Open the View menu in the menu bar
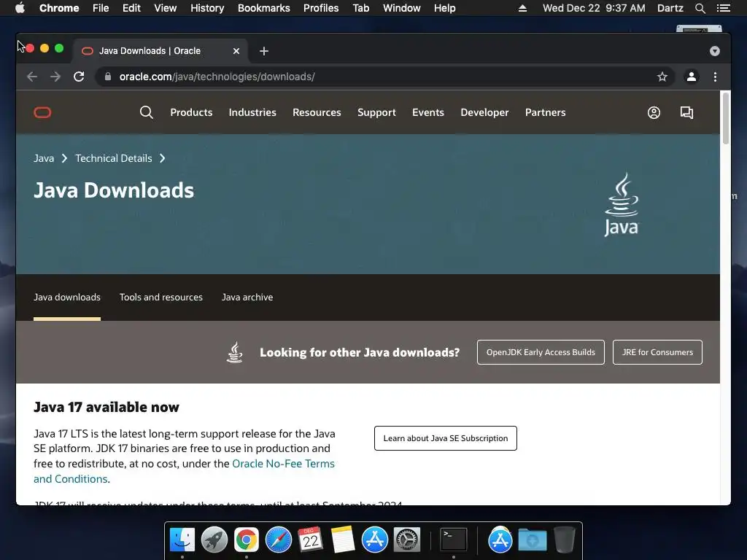 pyautogui.click(x=166, y=8)
